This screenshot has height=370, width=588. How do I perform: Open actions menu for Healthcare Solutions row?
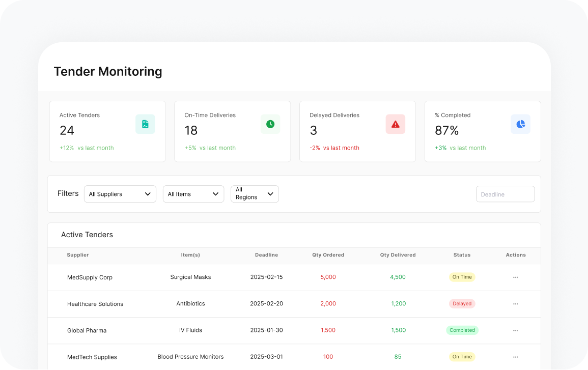click(515, 304)
